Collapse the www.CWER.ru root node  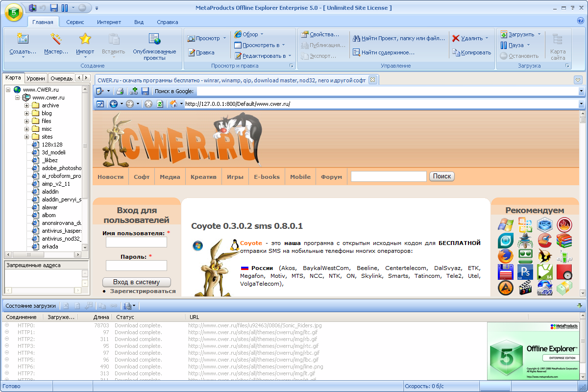[x=8, y=90]
